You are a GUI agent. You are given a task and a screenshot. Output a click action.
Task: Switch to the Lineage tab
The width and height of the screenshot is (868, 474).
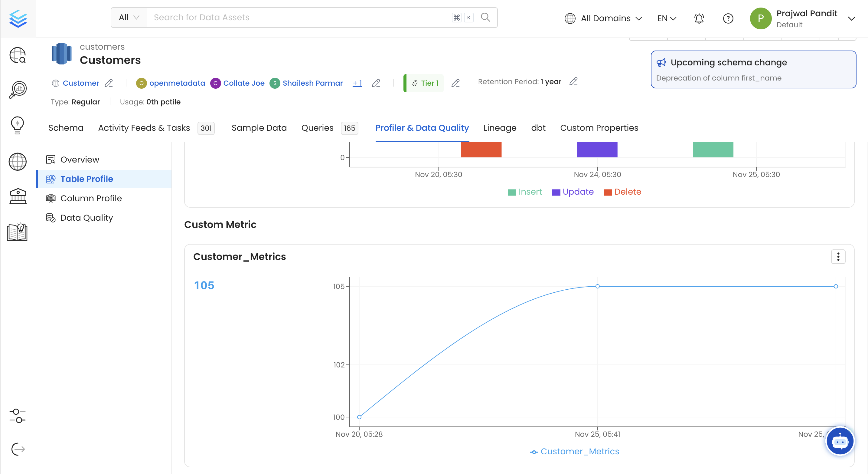(x=500, y=128)
